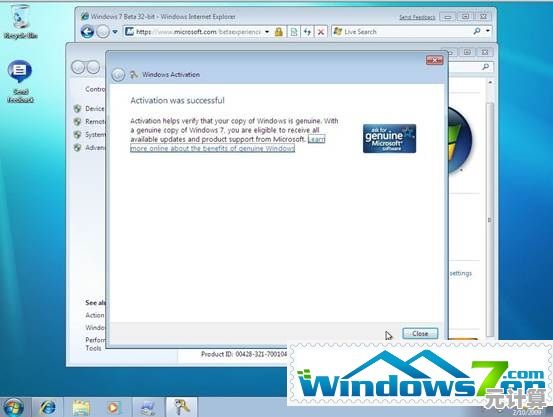Click the red X stop icon
This screenshot has width=553, height=417.
point(321,32)
